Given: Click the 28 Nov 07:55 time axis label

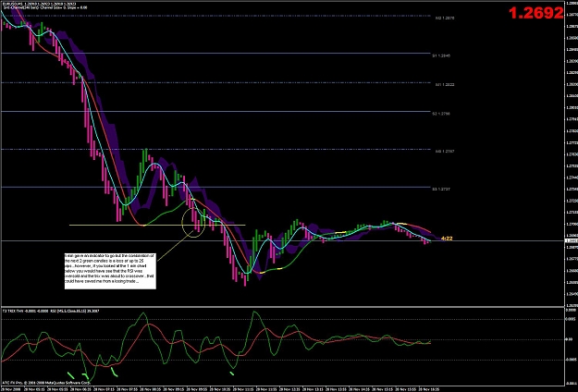Looking at the screenshot, I should pos(128,389).
